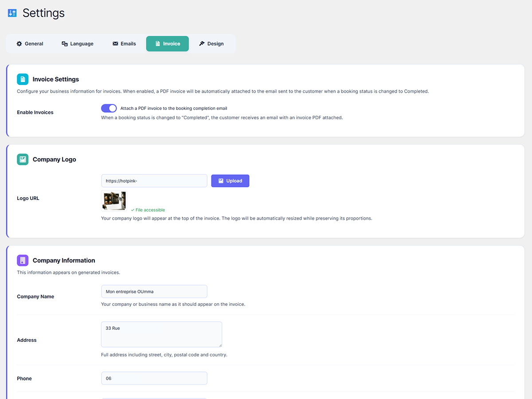Click the hammer icon on Design tab
Image resolution: width=532 pixels, height=399 pixels.
point(202,44)
